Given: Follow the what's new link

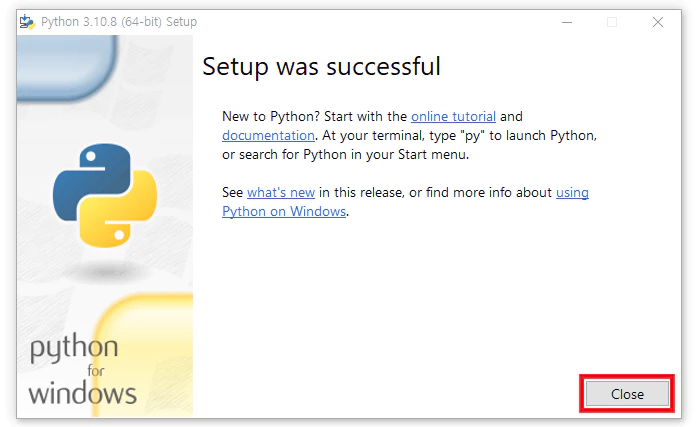Looking at the screenshot, I should pos(281,193).
